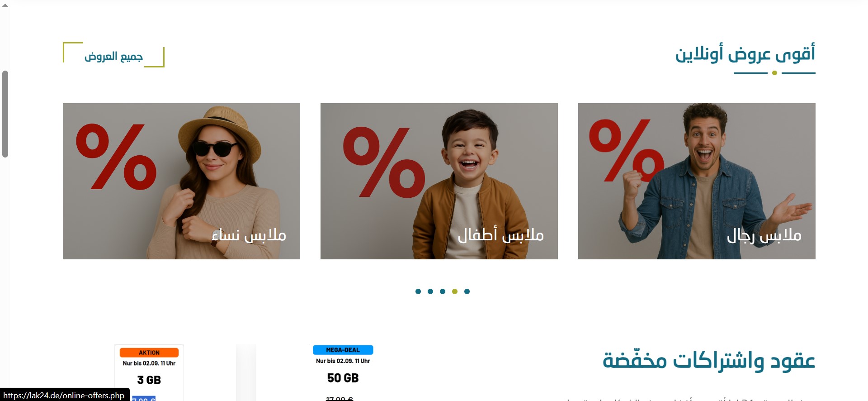Image resolution: width=868 pixels, height=401 pixels.
Task: Click the scrollbar up arrow
Action: 5,5
